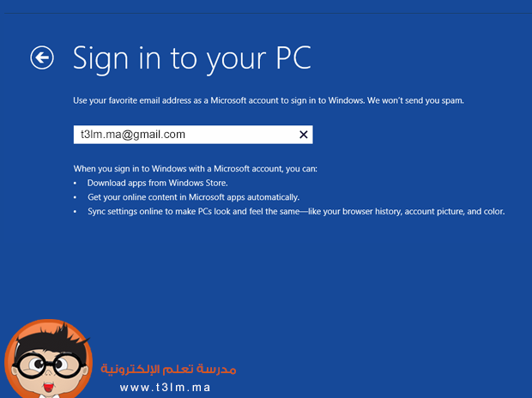This screenshot has width=532, height=398.
Task: Click inside the email address field
Action: [x=193, y=135]
